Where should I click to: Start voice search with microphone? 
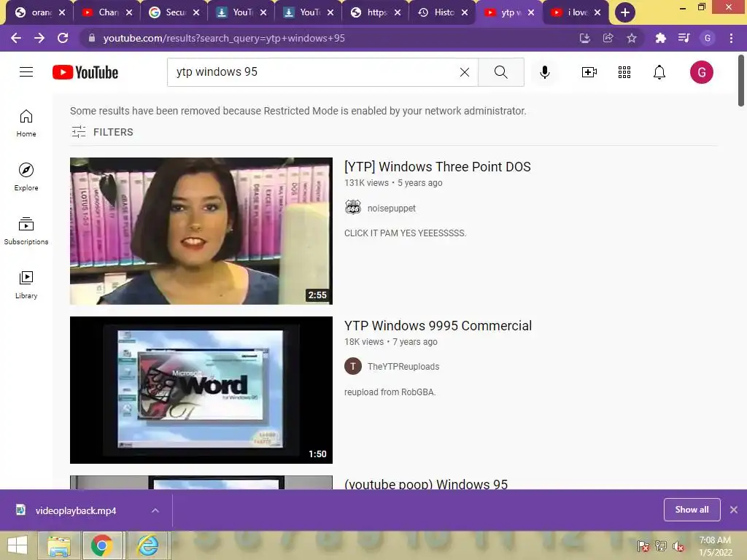(x=544, y=72)
